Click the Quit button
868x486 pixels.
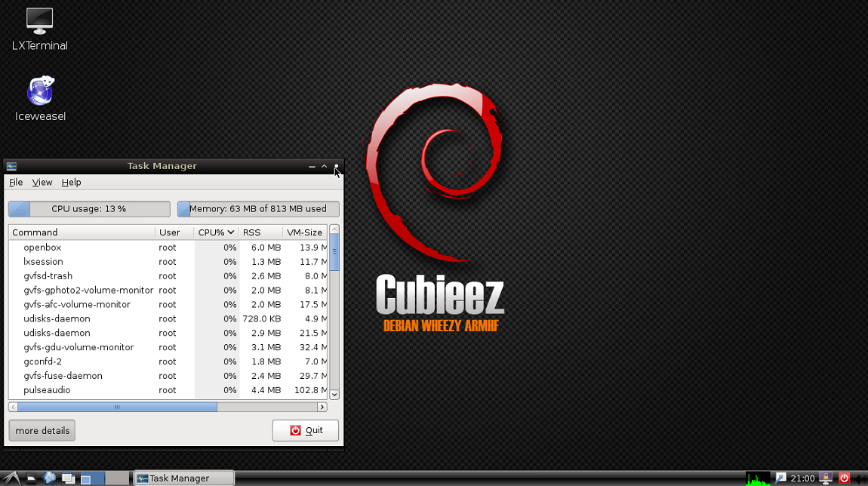(x=306, y=431)
